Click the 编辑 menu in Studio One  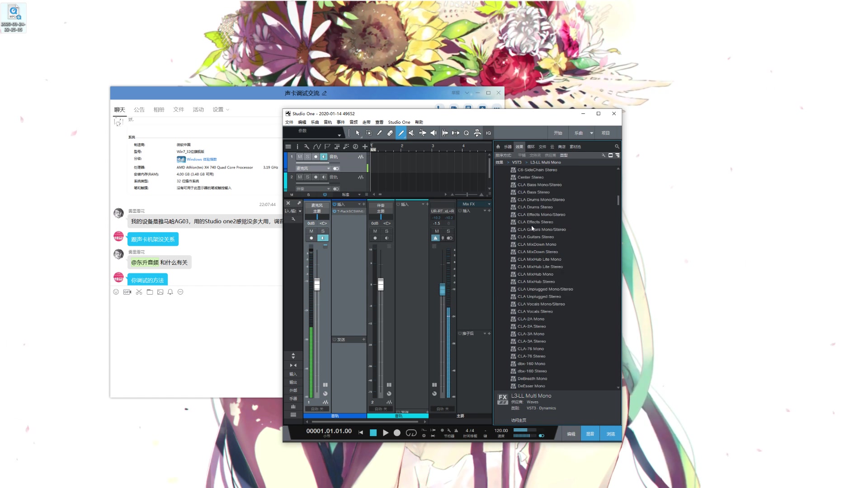point(302,122)
